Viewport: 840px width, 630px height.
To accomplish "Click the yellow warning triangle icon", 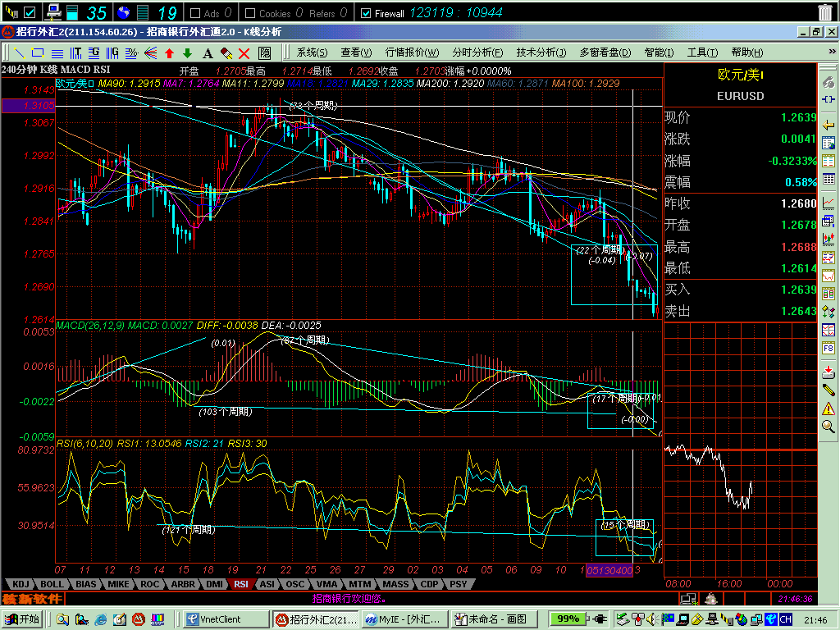I will [x=829, y=409].
